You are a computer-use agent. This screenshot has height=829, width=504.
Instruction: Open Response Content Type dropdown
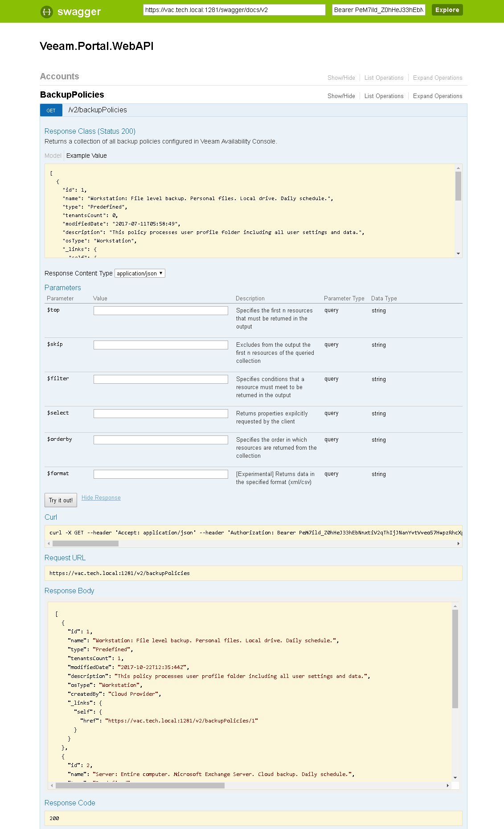pos(140,273)
